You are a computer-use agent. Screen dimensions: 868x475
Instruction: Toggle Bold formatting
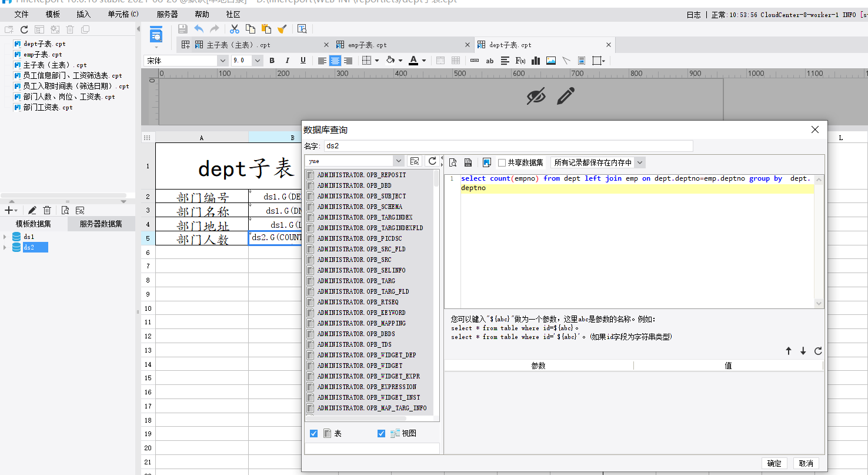point(272,61)
